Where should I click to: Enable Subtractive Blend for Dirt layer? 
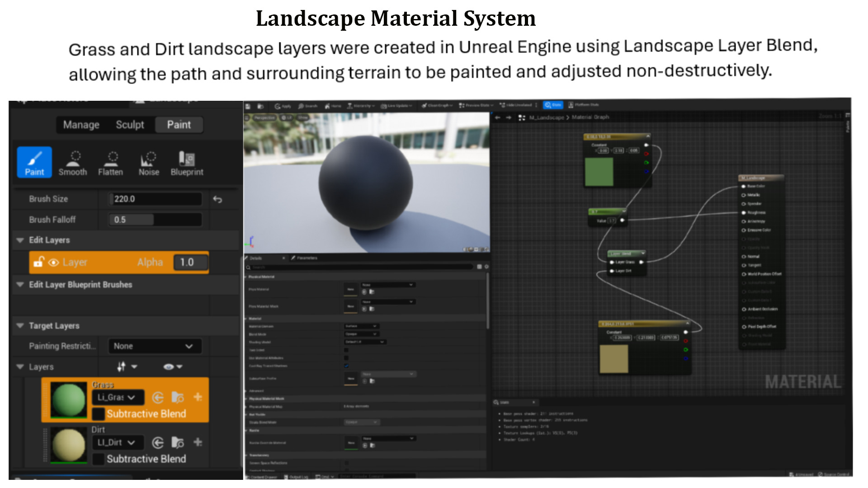[98, 459]
